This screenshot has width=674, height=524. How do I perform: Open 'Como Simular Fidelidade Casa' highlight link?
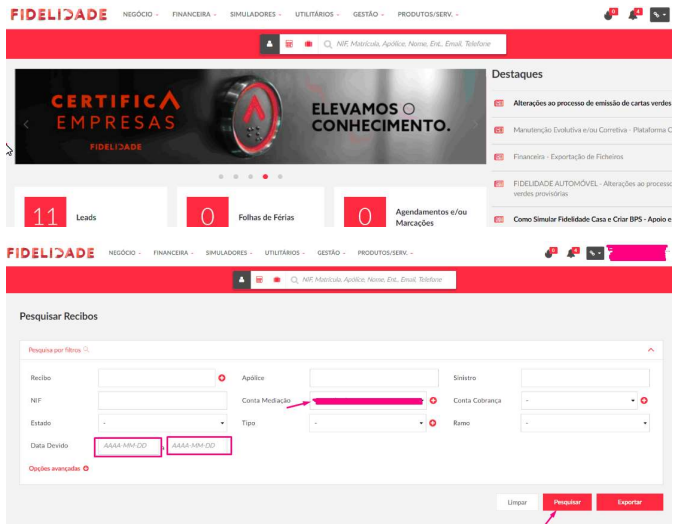592,219
